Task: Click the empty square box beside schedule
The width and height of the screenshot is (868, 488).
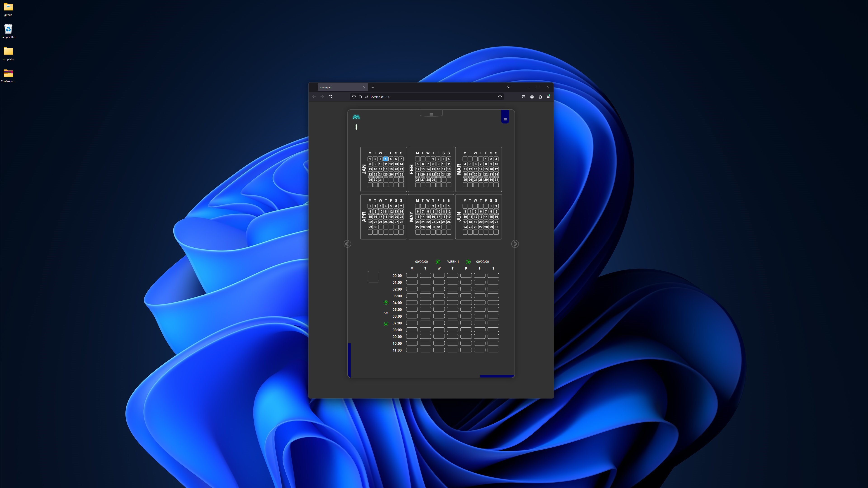Action: tap(373, 277)
